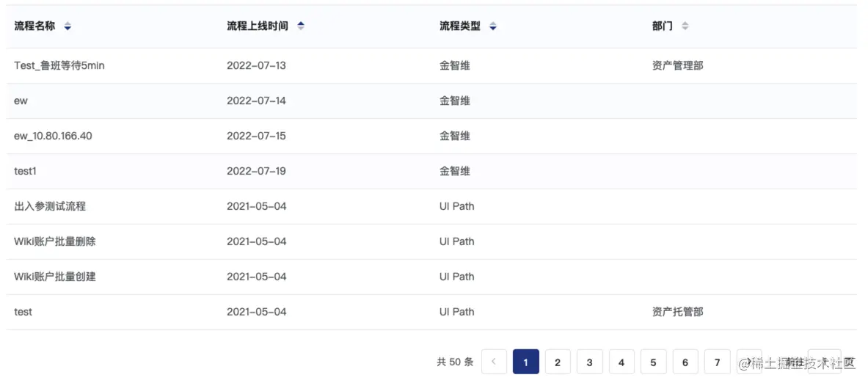Click the 出入参测试流程 entry

coord(50,206)
